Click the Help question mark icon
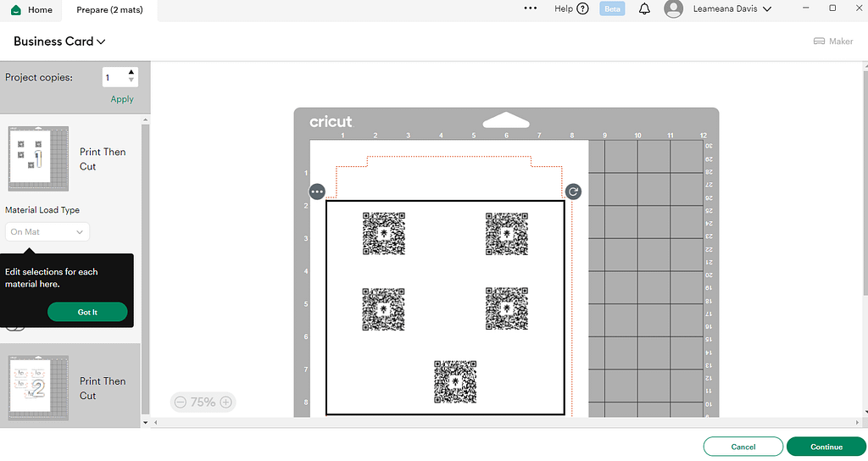The width and height of the screenshot is (868, 461). point(582,9)
